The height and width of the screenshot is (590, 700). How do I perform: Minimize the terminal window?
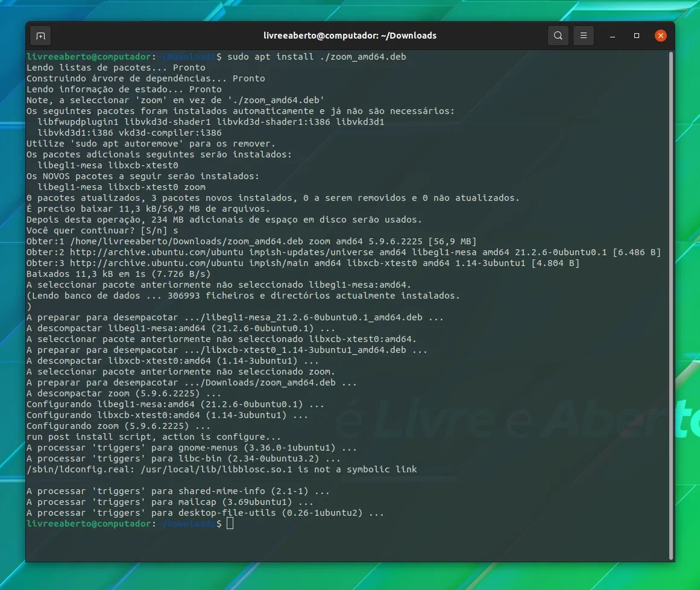613,36
